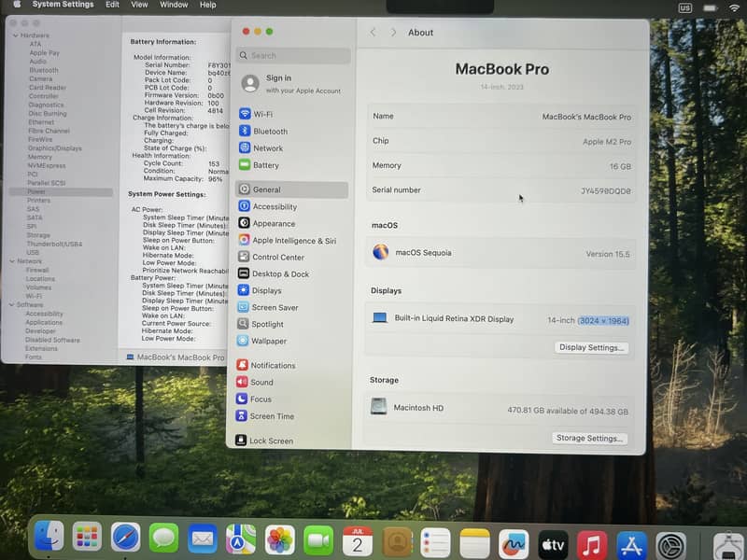Viewport: 747px width, 560px height.
Task: Open Sound settings
Action: (255, 382)
